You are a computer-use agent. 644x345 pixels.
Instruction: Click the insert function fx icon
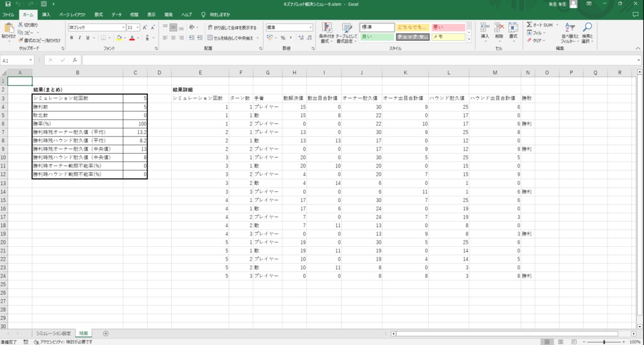(75, 60)
